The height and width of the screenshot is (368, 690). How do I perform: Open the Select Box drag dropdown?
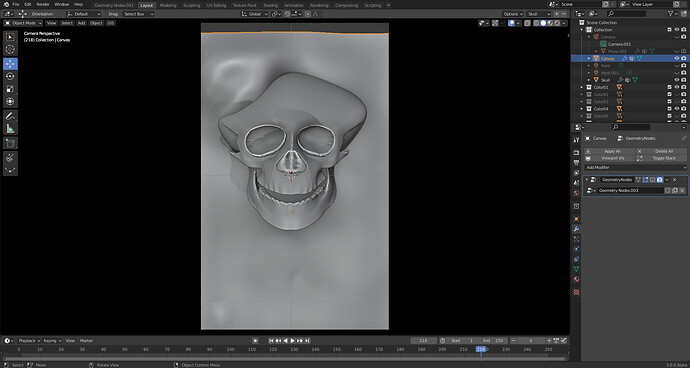(138, 14)
